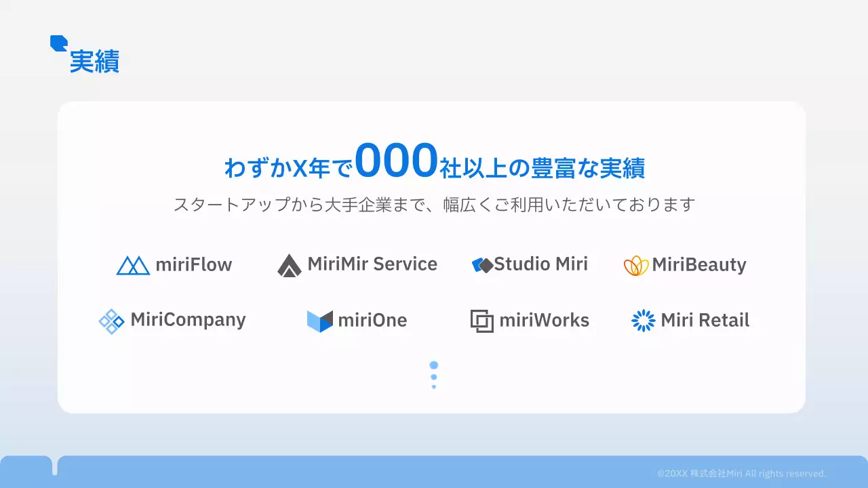Image resolution: width=868 pixels, height=488 pixels.
Task: Open the MiriBeauty flower logo
Action: tap(636, 265)
